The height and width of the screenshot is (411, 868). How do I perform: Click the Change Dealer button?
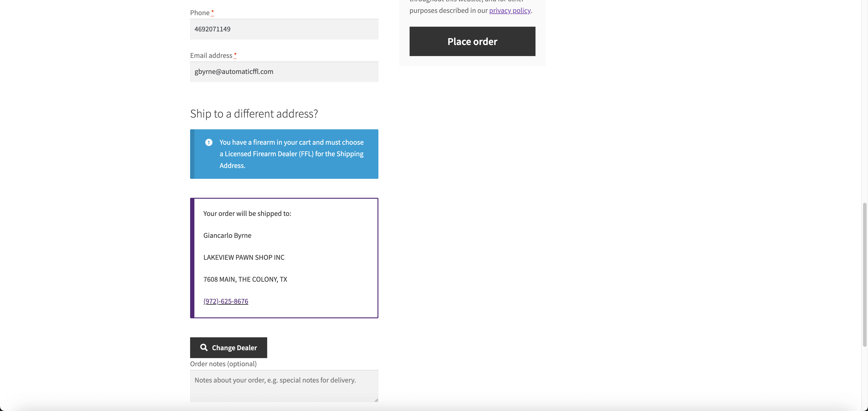coord(228,347)
